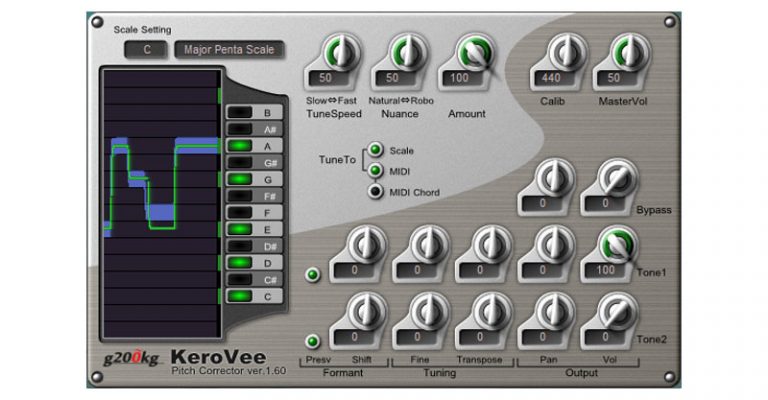
Task: Click the Bypass label
Action: (x=653, y=210)
